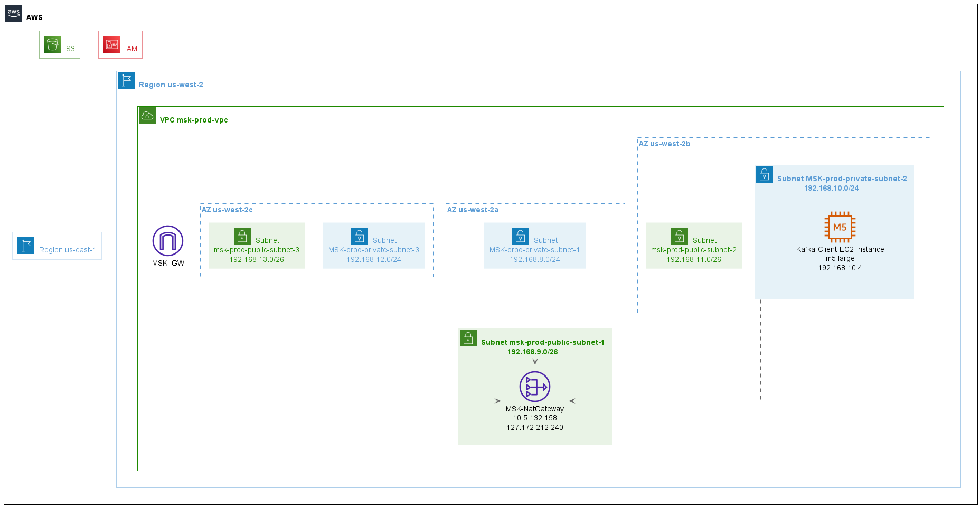Click the S3 label
This screenshot has width=980, height=507.
point(70,49)
